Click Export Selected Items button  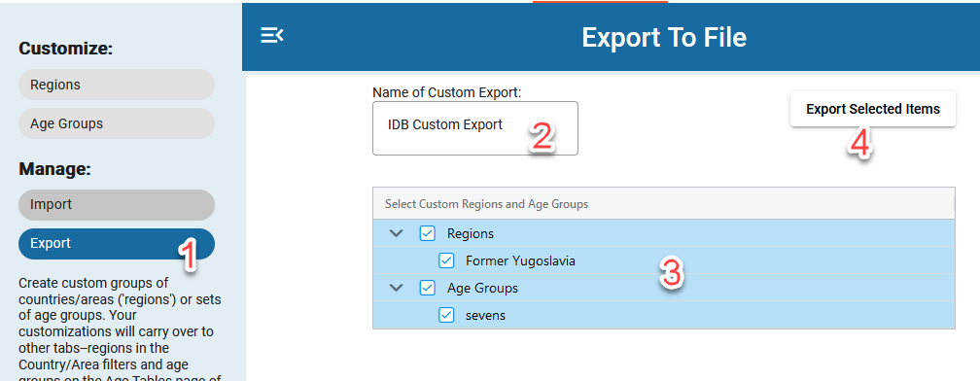(x=872, y=109)
